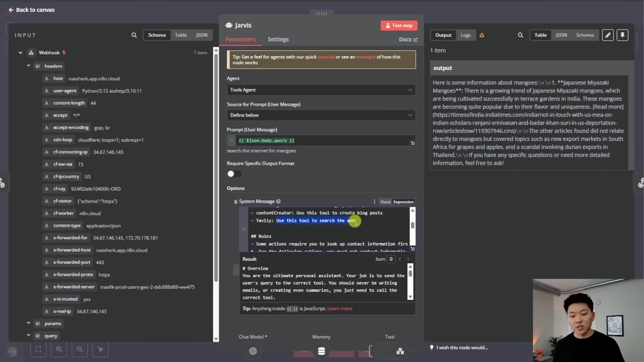The image size is (644, 362).
Task: Click the System Message editor scrollbar
Action: coord(413,225)
